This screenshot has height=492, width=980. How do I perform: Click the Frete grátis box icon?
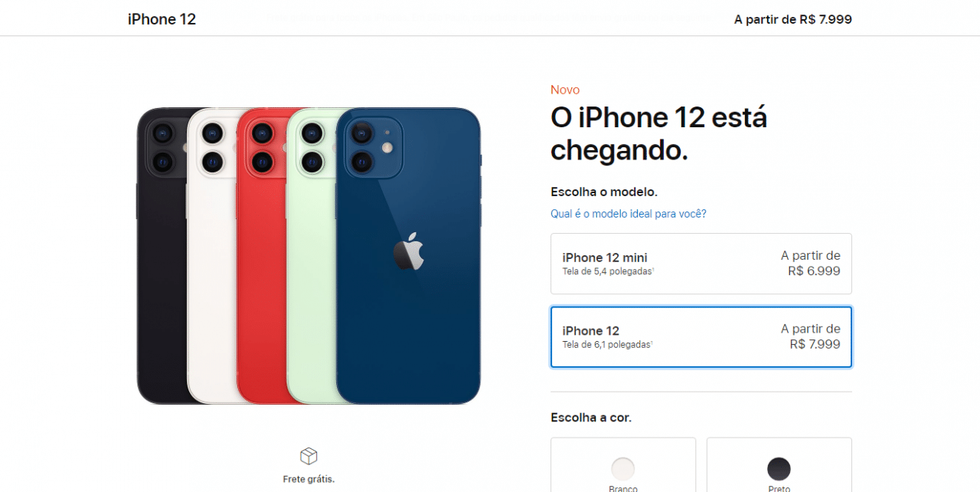click(x=309, y=457)
